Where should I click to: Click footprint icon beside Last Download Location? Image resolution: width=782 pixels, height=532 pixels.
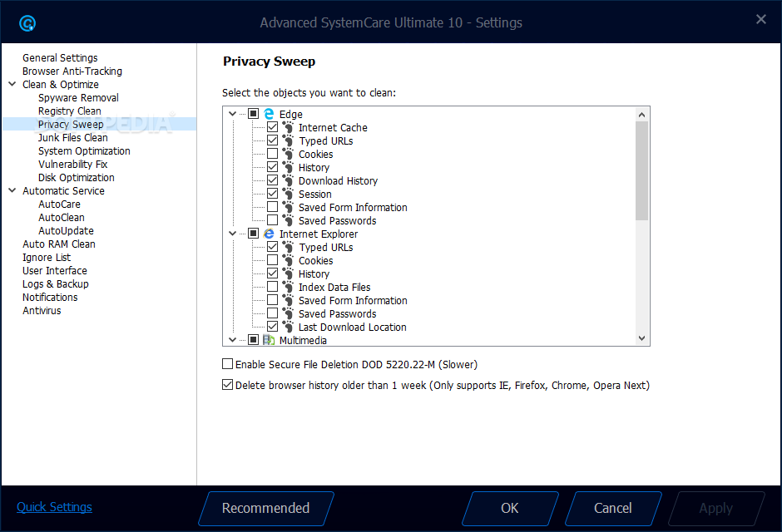click(288, 327)
